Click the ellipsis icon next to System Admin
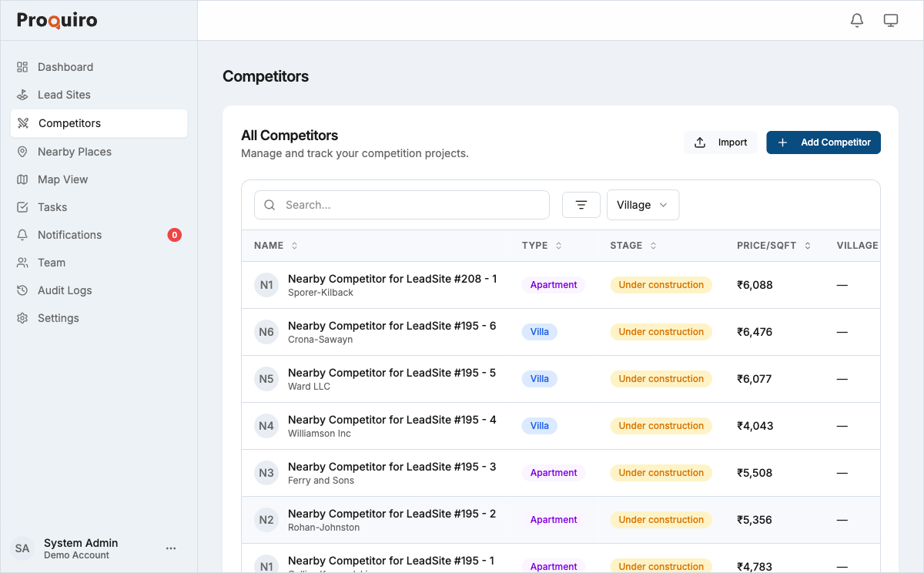The image size is (924, 573). pos(171,548)
